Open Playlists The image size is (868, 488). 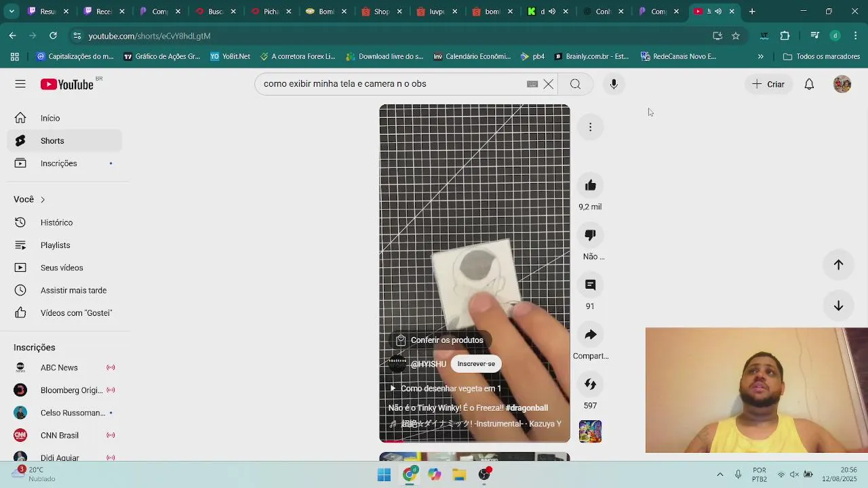click(65, 245)
